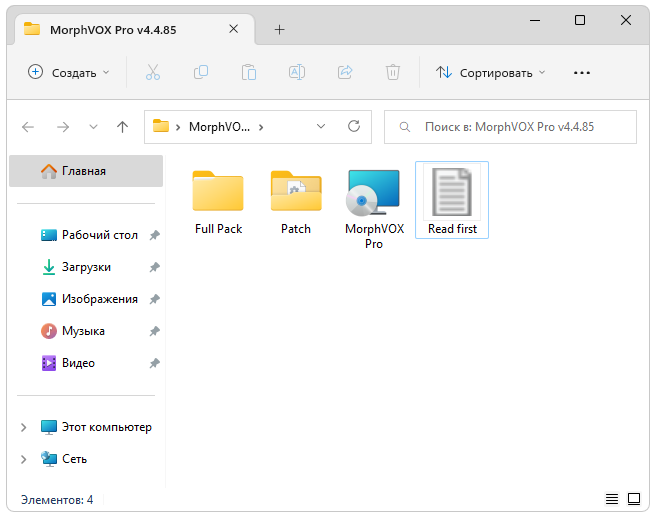This screenshot has width=656, height=517.
Task: Click the Paste clipboard icon
Action: [249, 72]
